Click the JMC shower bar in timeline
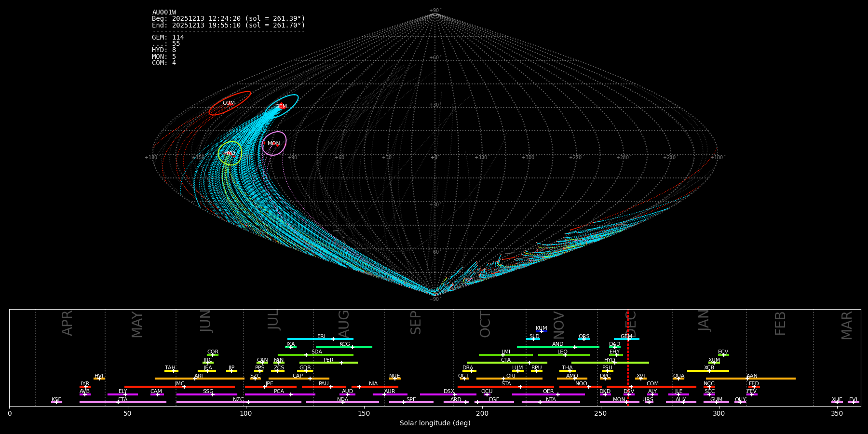The width and height of the screenshot is (868, 434). click(x=179, y=387)
